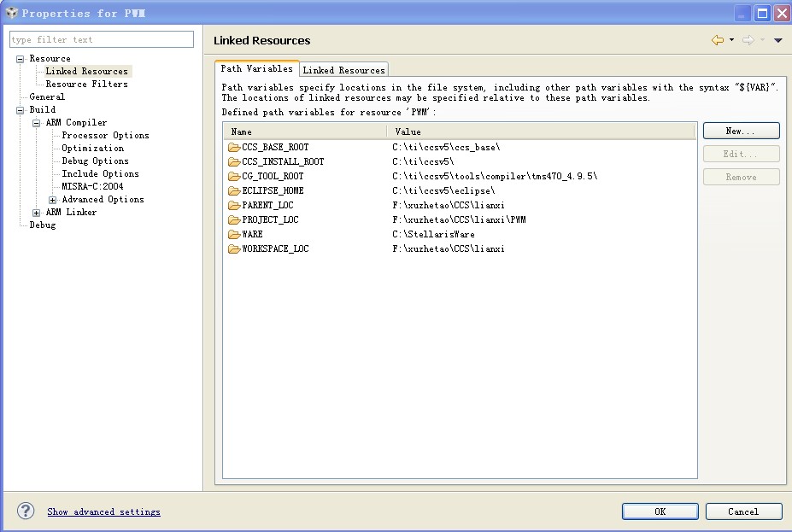The width and height of the screenshot is (792, 532).
Task: Select Processor Options tree item
Action: click(106, 135)
